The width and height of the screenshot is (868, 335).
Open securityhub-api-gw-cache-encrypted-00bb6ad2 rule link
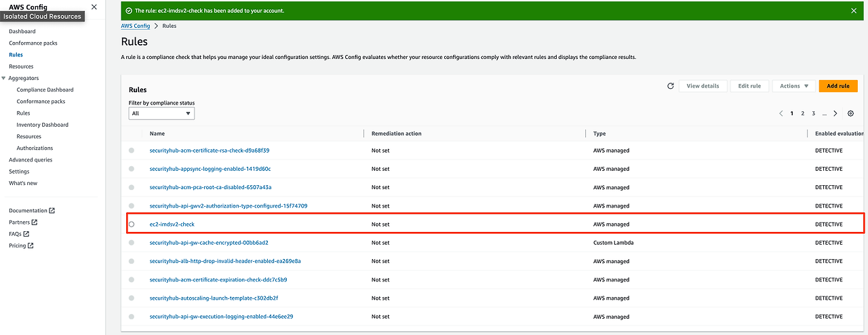coord(210,243)
